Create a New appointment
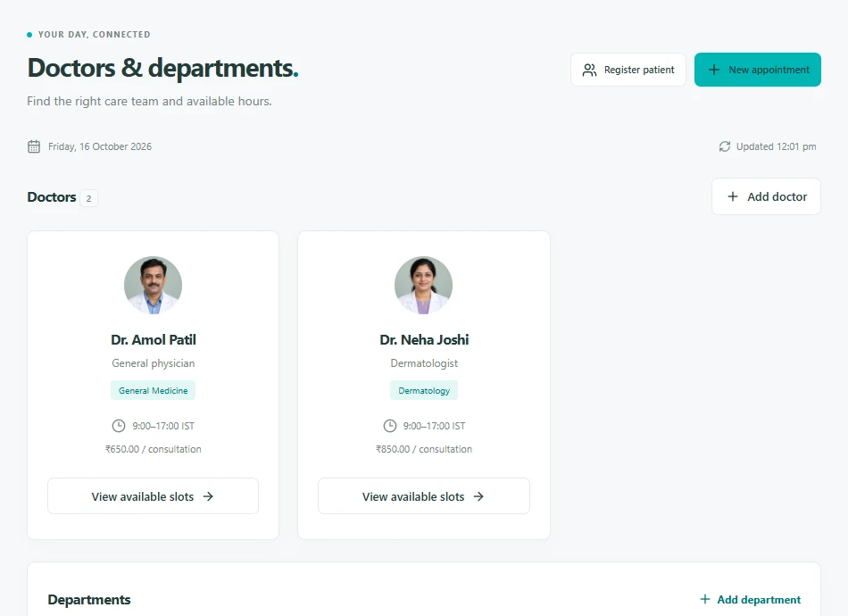This screenshot has width=848, height=616. pyautogui.click(x=757, y=70)
